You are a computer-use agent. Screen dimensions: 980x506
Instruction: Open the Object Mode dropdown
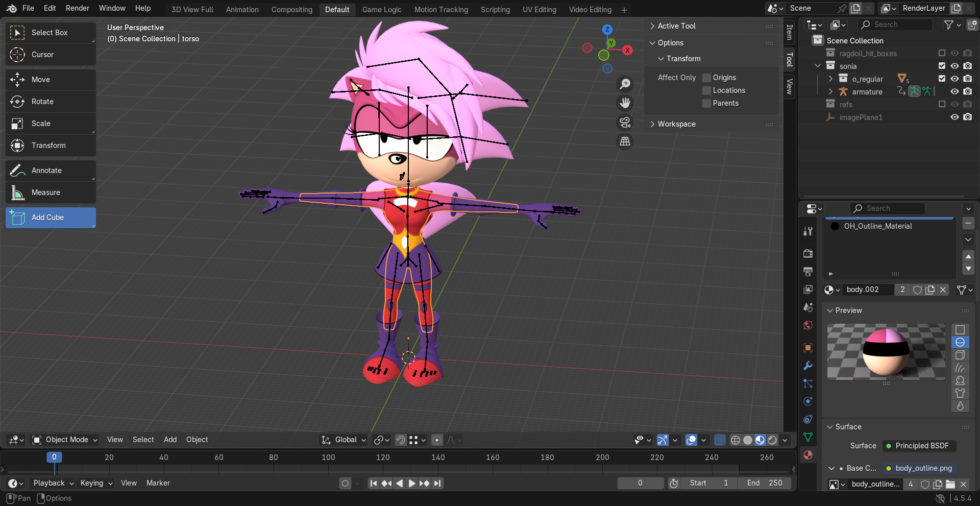point(65,440)
